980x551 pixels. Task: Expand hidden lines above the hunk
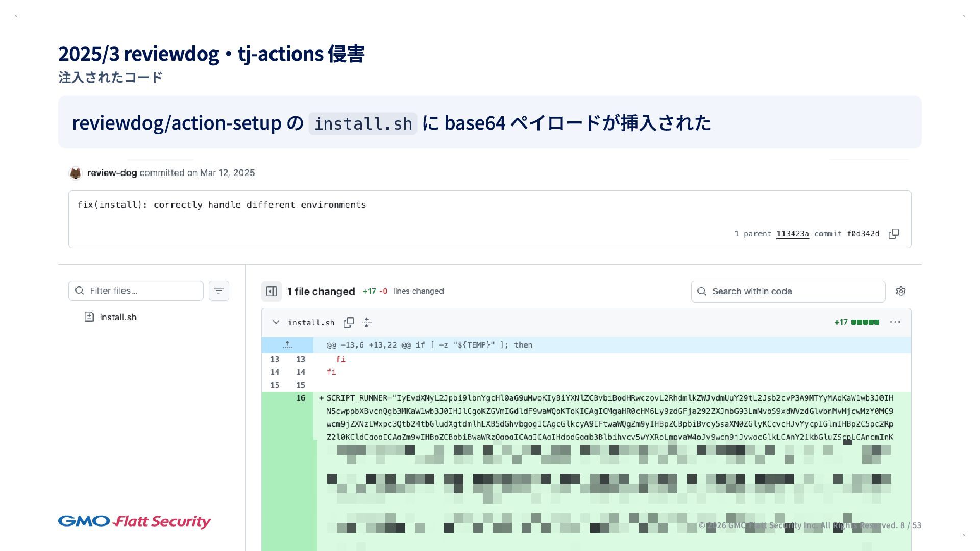pyautogui.click(x=288, y=345)
